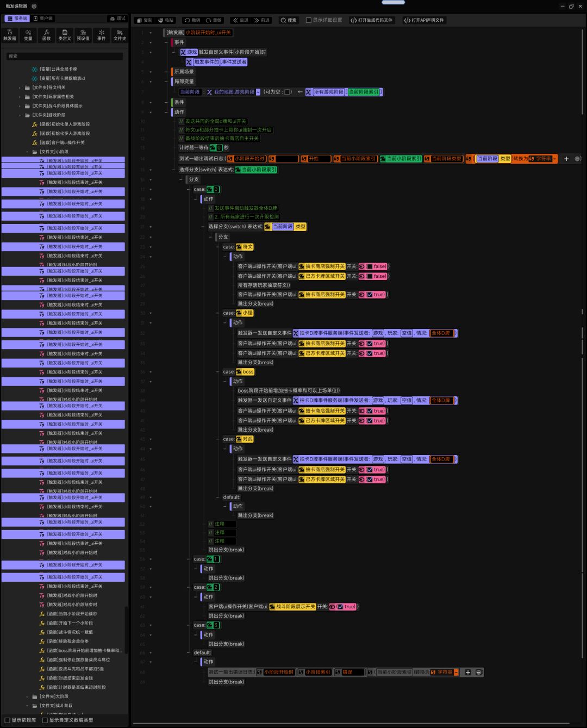The image size is (587, 728).
Task: Select the 函数 (function) tool icon
Action: [47, 35]
